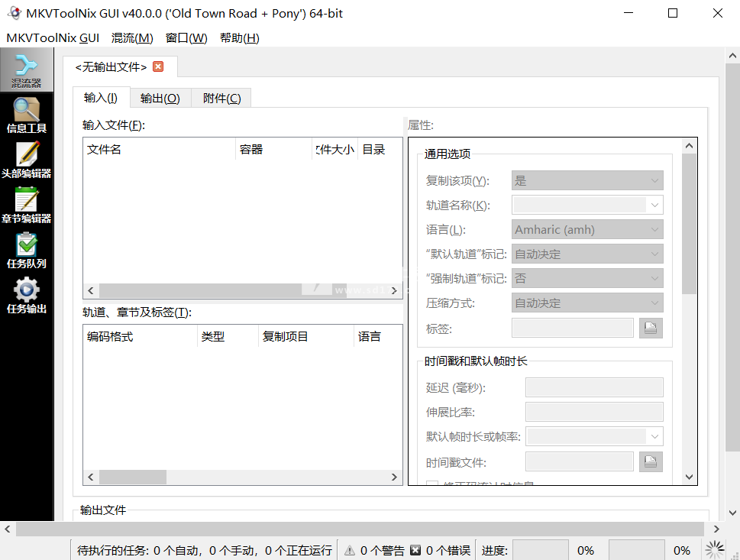Click right arrow of main horizontal scrollbar

[716, 529]
